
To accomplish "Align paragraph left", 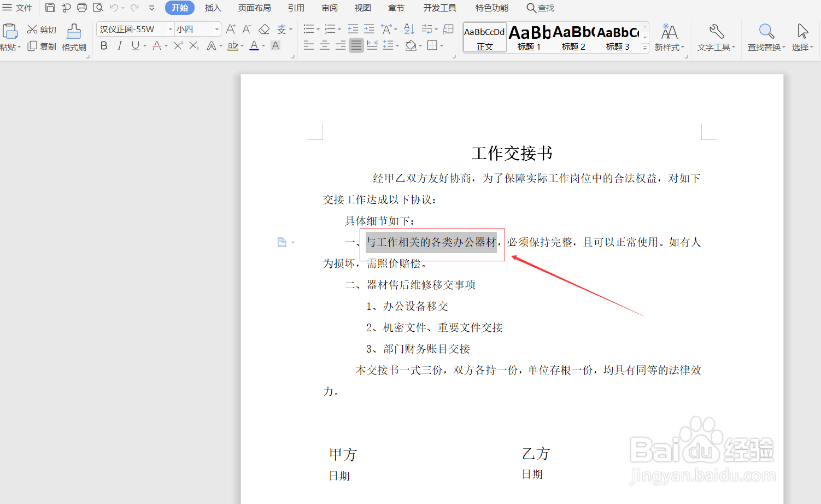I will pos(308,45).
